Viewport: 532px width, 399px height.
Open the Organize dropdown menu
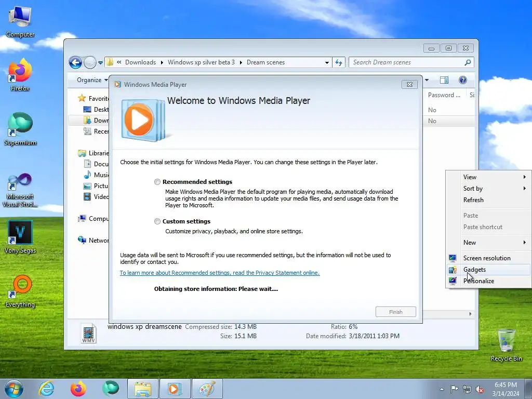pos(92,80)
